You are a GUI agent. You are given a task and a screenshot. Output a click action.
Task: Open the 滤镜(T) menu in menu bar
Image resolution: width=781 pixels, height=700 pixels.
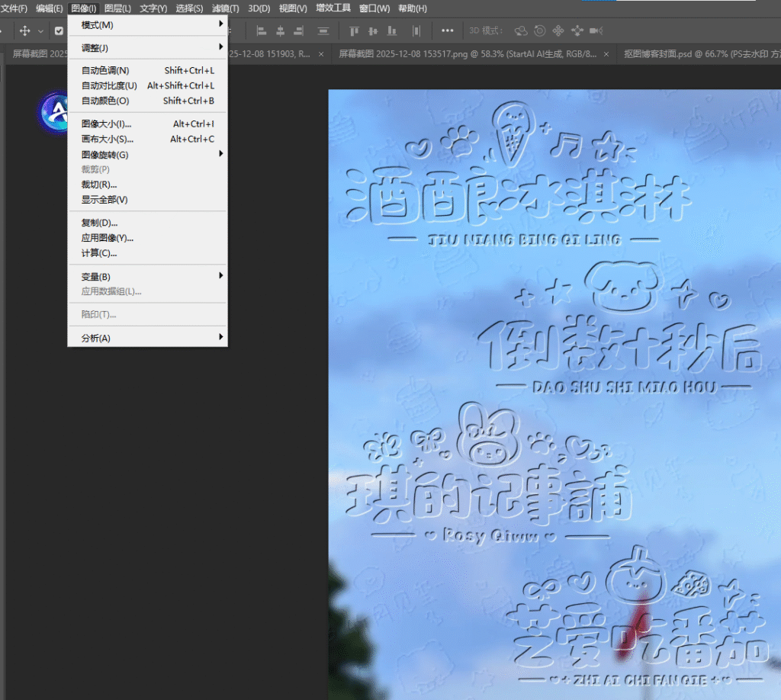tap(225, 8)
